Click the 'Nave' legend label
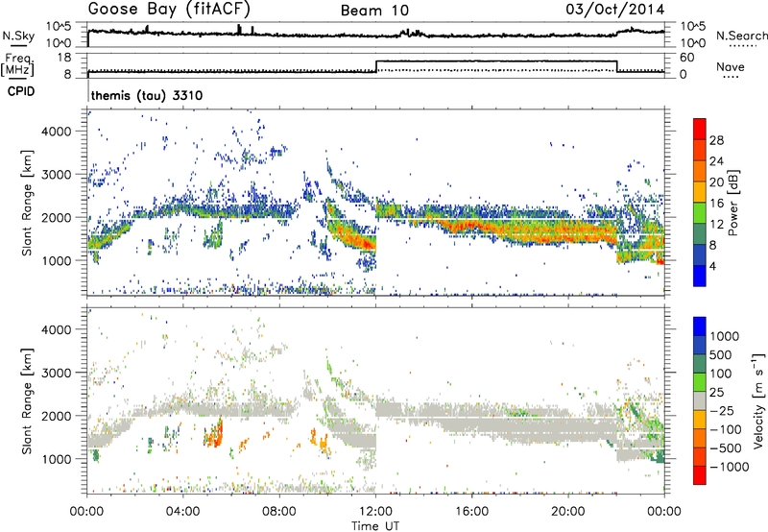The height and width of the screenshot is (532, 768). pyautogui.click(x=731, y=66)
